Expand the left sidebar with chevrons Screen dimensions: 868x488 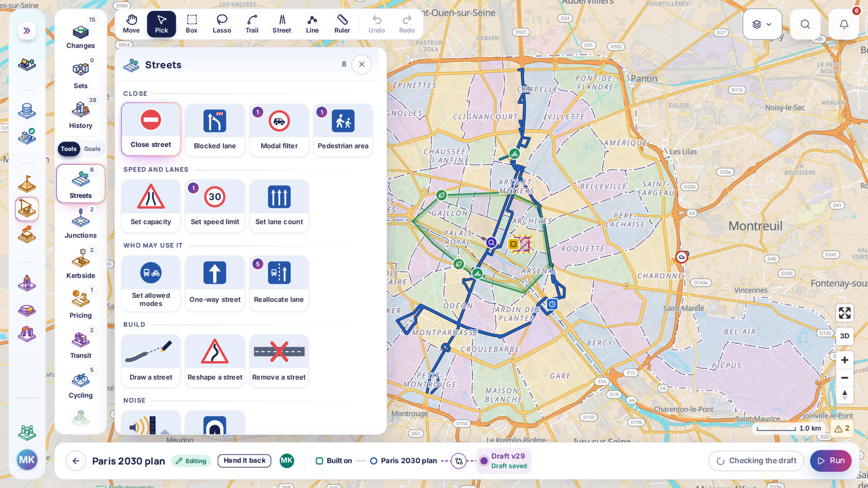click(x=27, y=31)
